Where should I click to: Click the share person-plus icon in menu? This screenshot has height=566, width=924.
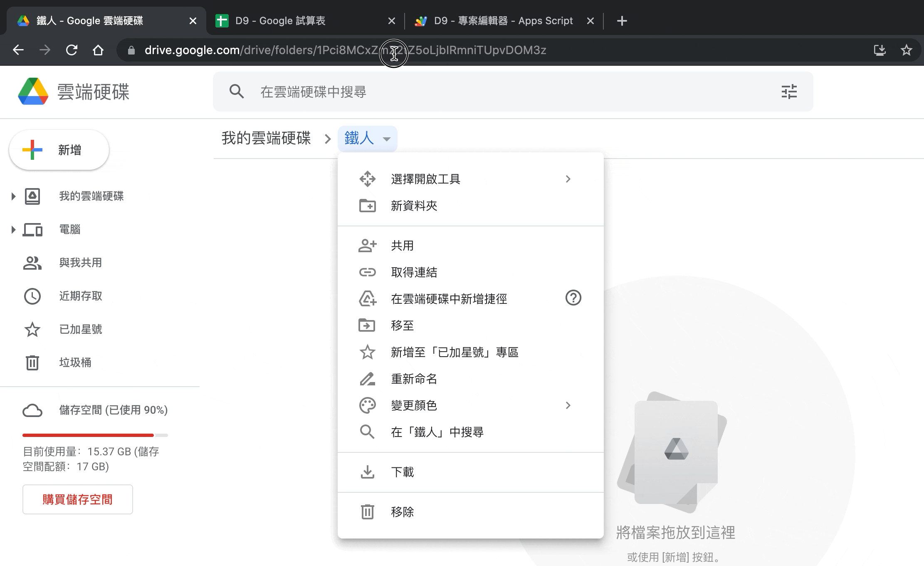point(367,246)
